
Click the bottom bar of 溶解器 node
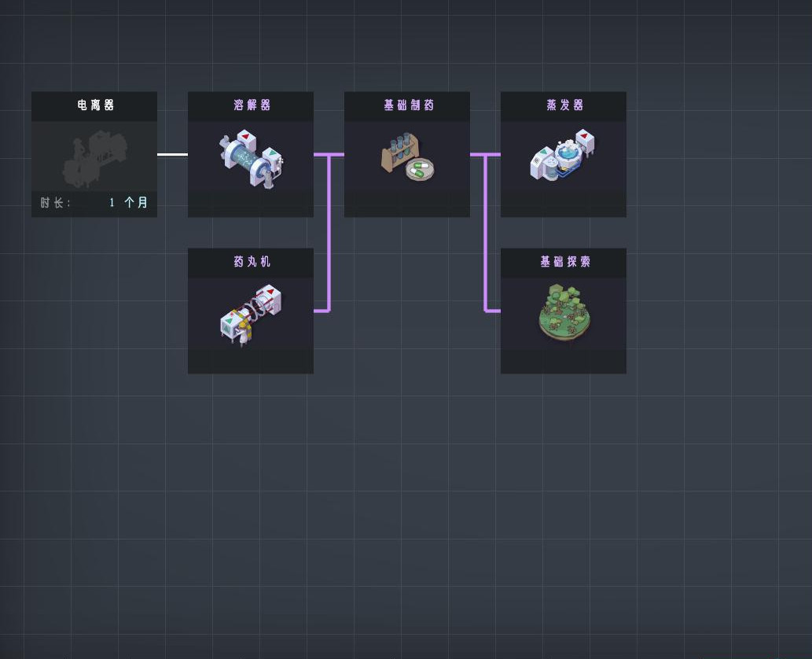tap(251, 204)
